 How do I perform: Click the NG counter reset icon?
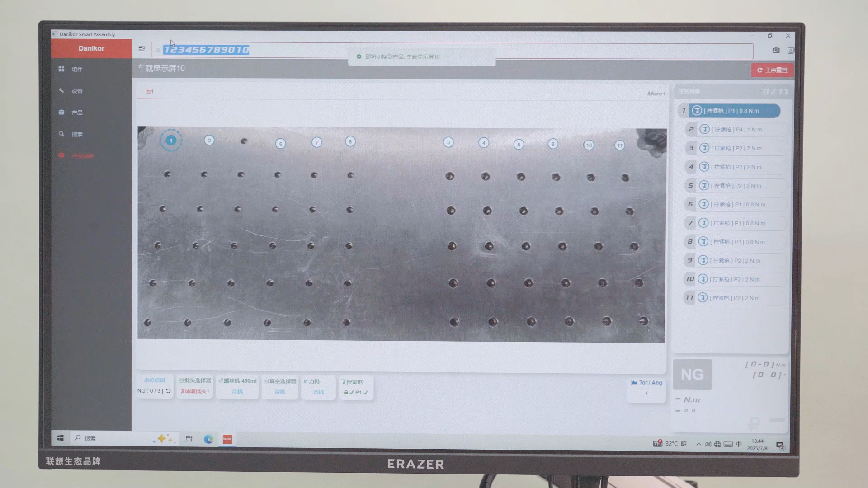168,391
